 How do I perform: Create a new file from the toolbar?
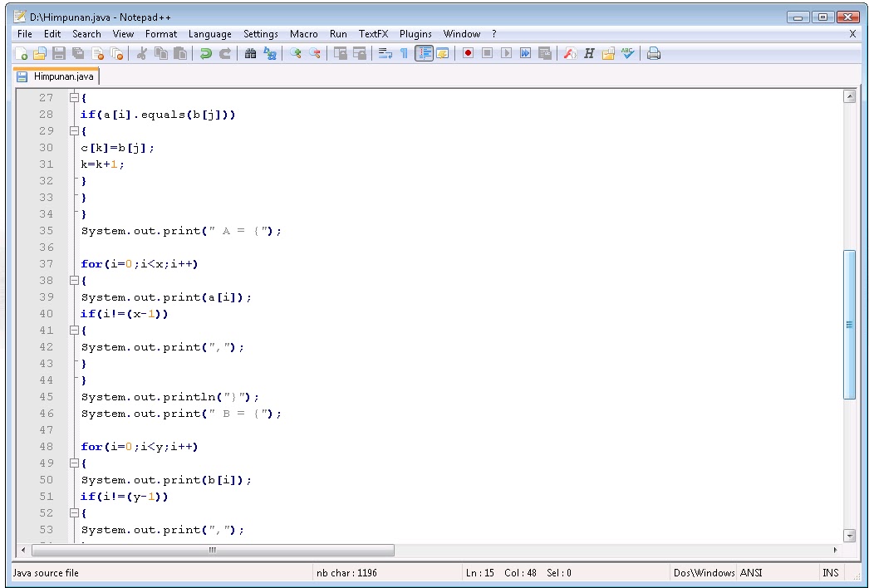21,53
